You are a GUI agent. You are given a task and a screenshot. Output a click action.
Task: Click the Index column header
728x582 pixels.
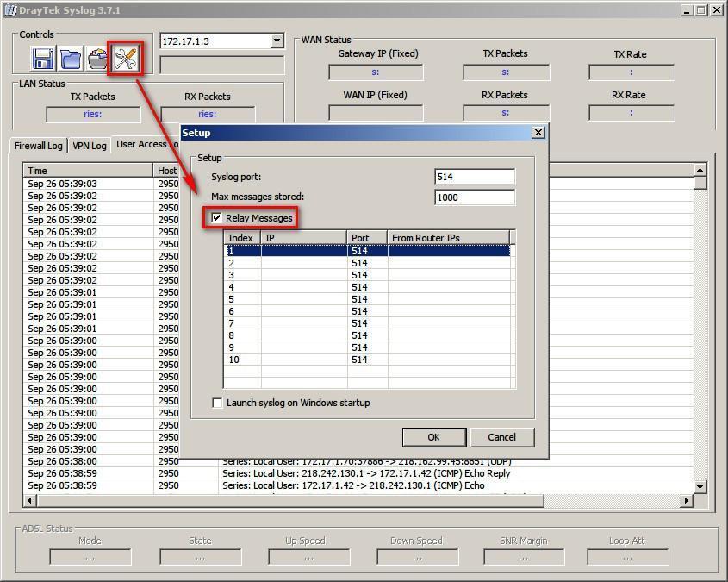click(x=242, y=238)
